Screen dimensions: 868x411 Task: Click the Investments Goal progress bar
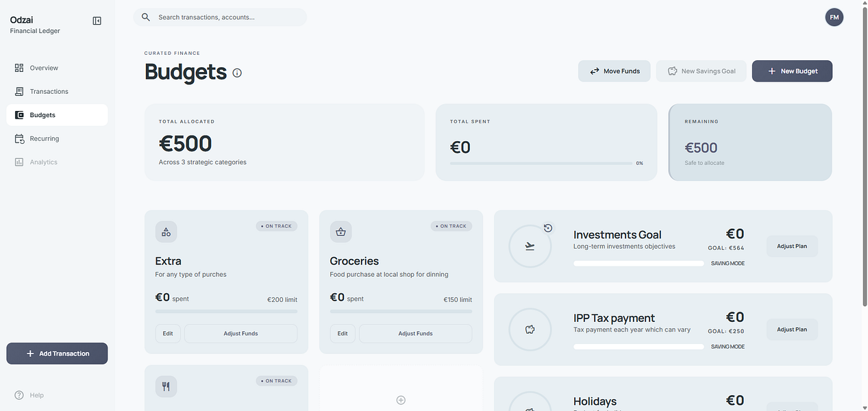tap(638, 263)
